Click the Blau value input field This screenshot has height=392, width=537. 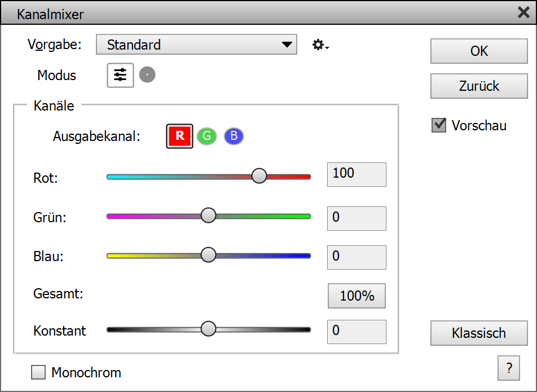coord(356,257)
